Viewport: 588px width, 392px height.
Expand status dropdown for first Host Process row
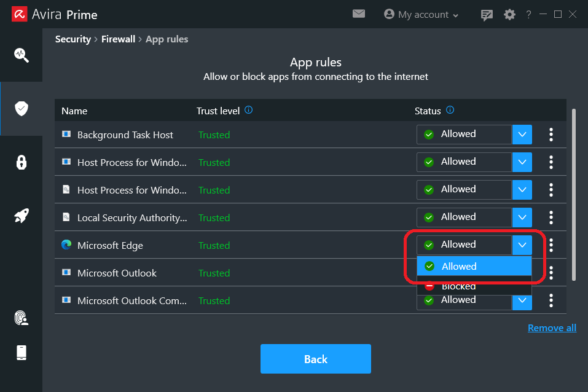522,162
